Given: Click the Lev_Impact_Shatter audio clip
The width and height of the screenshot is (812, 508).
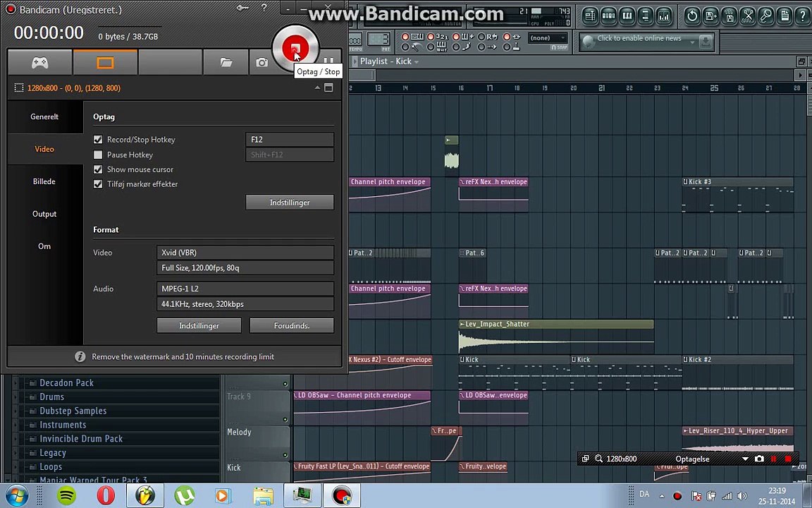Looking at the screenshot, I should pyautogui.click(x=556, y=335).
